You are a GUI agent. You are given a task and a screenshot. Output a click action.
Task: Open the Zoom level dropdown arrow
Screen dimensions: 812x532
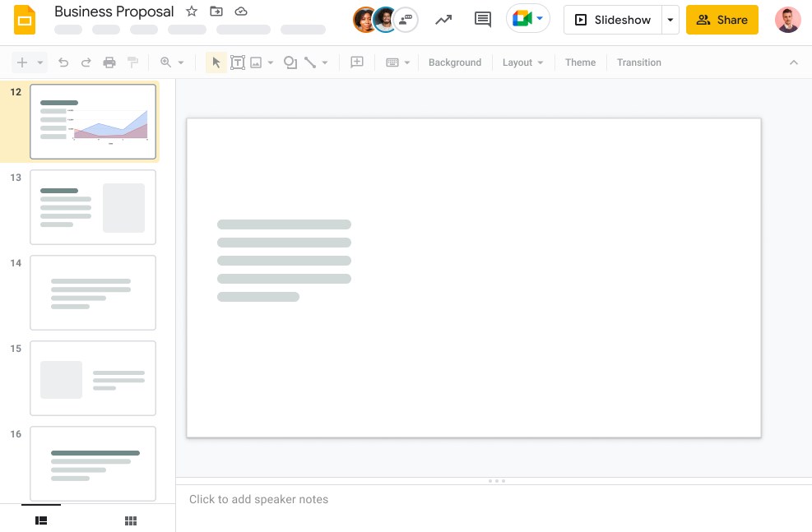coord(181,62)
